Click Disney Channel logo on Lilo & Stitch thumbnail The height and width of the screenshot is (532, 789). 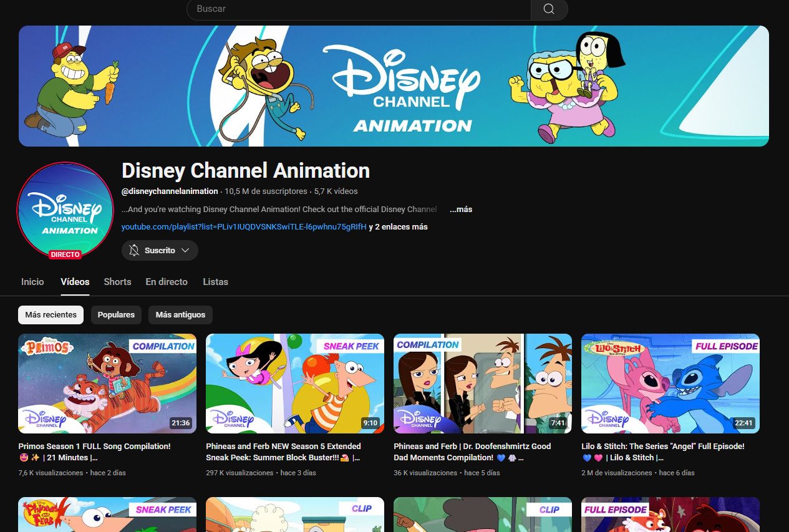point(607,418)
